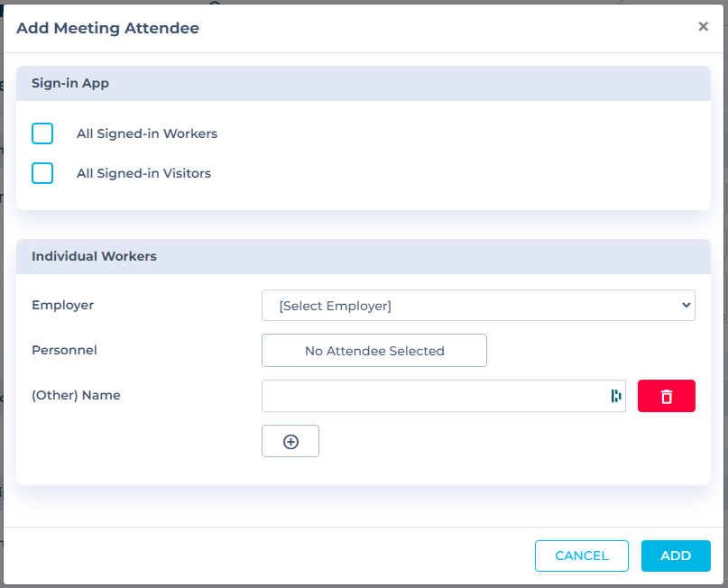Select the Individual Workers section header
Screen dimensions: 728x588
[94, 256]
